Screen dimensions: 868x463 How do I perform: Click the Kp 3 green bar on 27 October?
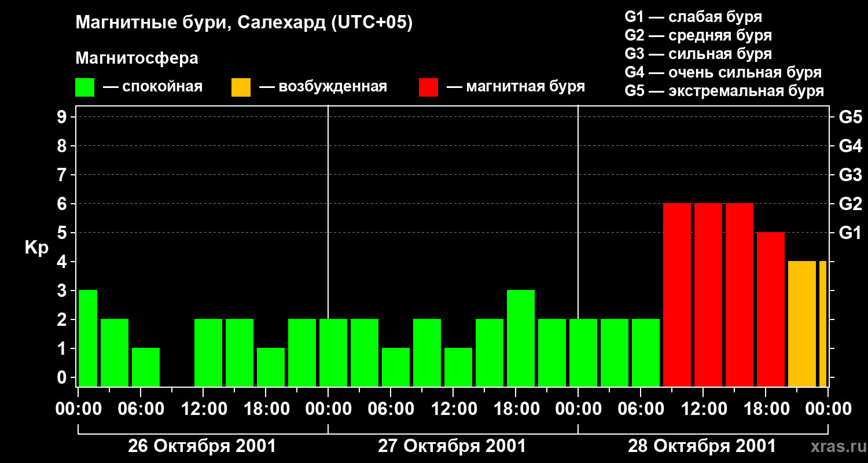(x=521, y=339)
